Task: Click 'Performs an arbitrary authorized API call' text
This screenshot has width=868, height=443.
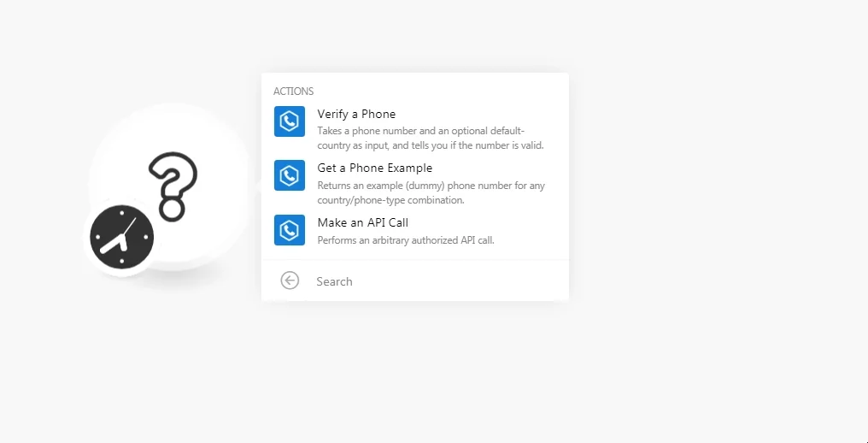Action: coord(406,240)
